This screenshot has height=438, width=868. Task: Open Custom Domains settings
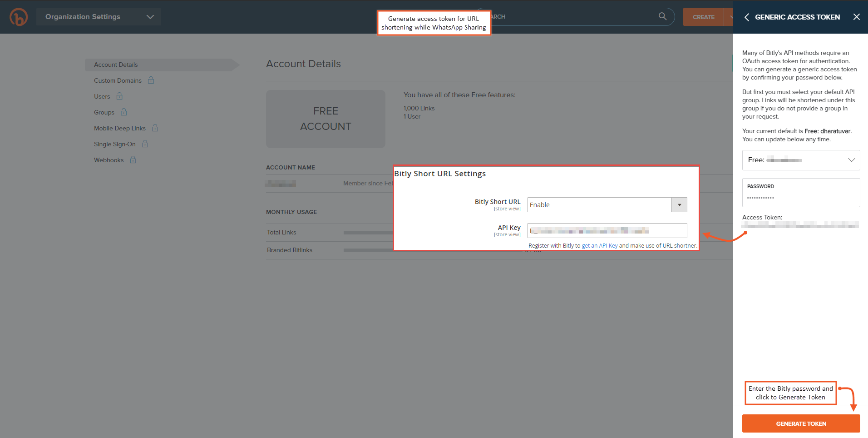point(118,80)
